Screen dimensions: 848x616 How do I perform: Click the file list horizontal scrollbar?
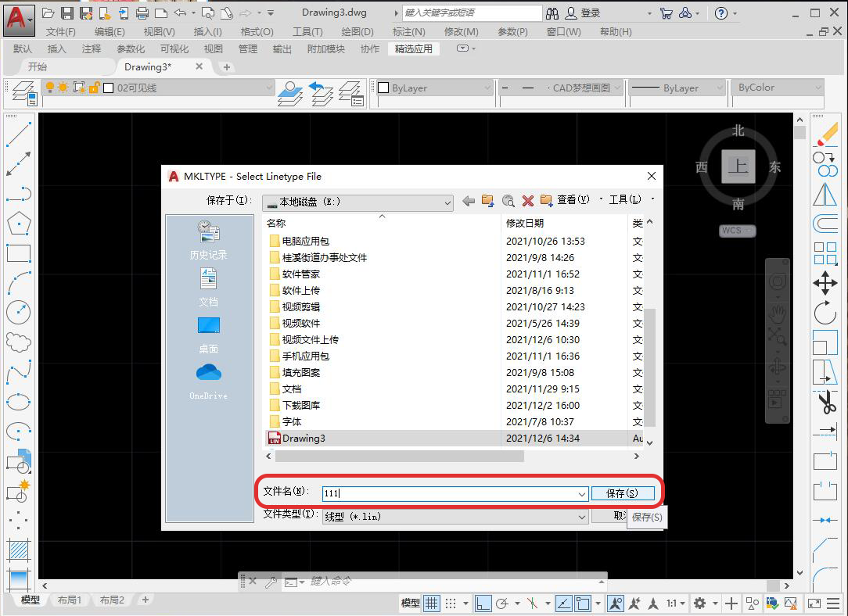[400, 456]
